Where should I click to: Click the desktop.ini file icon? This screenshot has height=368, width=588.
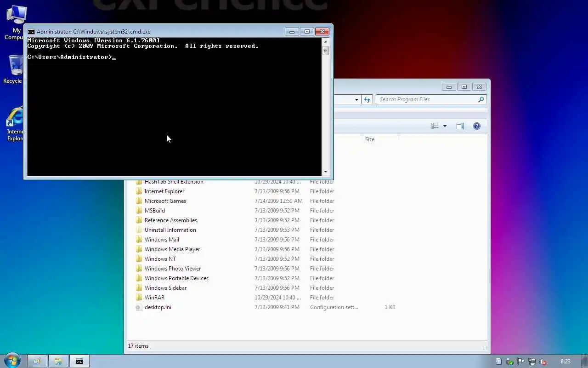[x=139, y=307]
